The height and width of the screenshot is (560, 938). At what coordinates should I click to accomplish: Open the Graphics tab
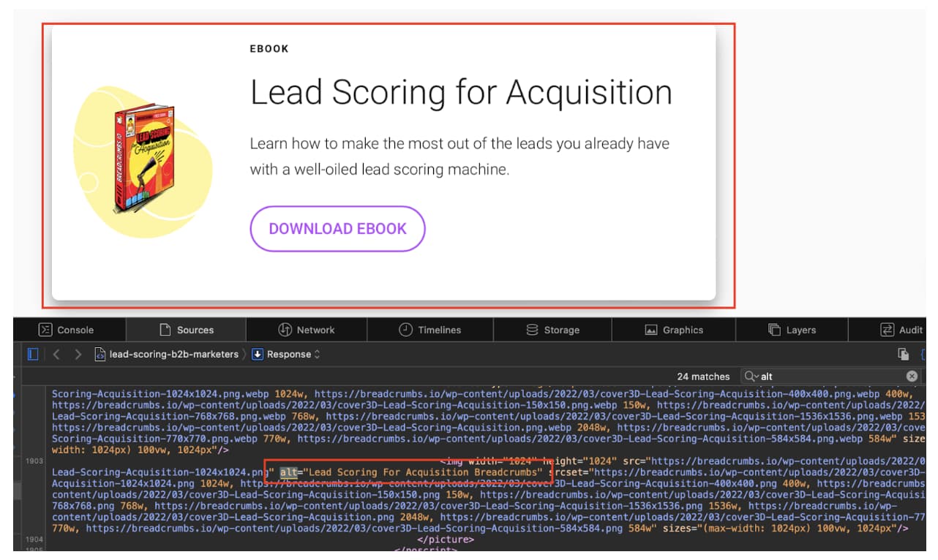click(x=673, y=330)
